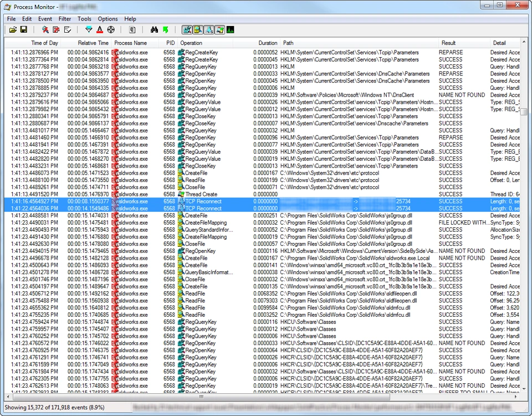532x416 pixels.
Task: Open the Options menu
Action: pos(108,19)
